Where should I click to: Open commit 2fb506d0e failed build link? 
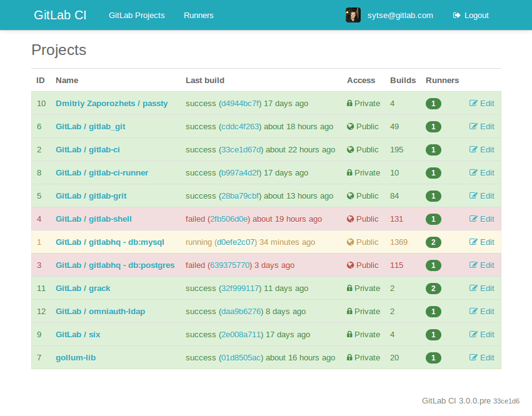click(x=229, y=219)
